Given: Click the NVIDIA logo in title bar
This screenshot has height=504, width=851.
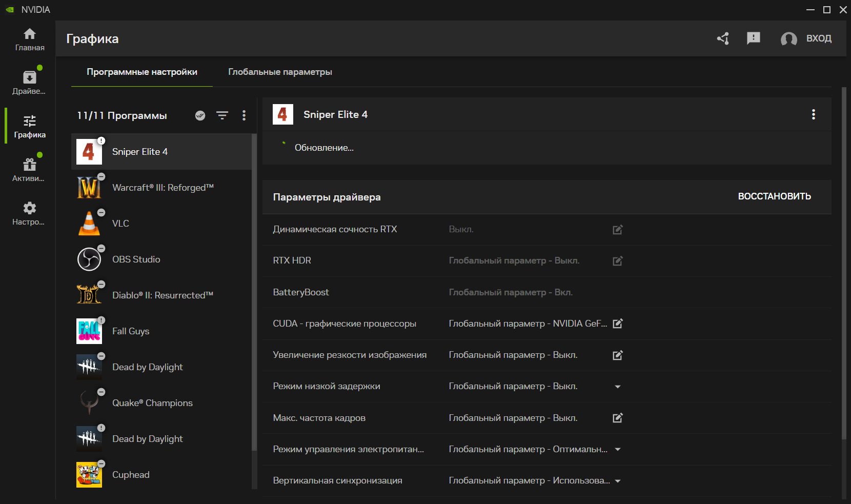Looking at the screenshot, I should [x=10, y=10].
